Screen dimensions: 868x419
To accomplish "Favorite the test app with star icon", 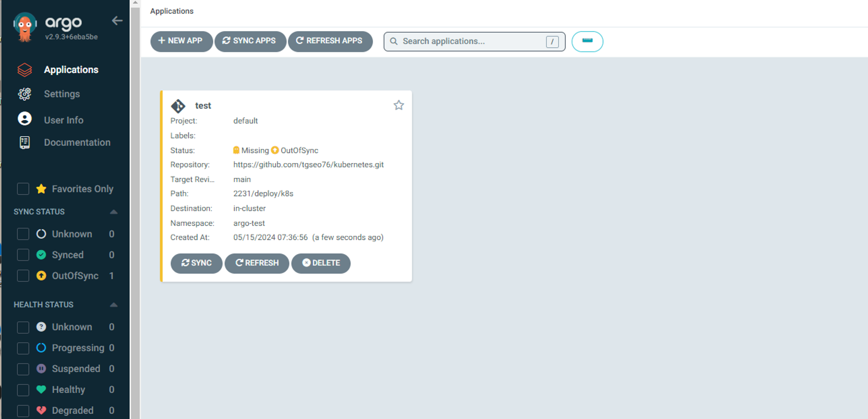I will [399, 105].
